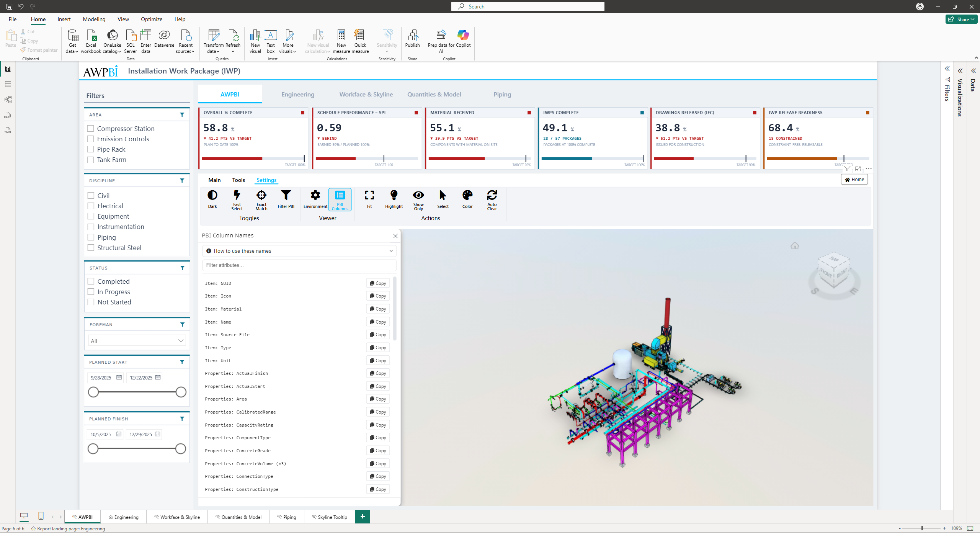Open Table view in left sidebar

[8, 84]
